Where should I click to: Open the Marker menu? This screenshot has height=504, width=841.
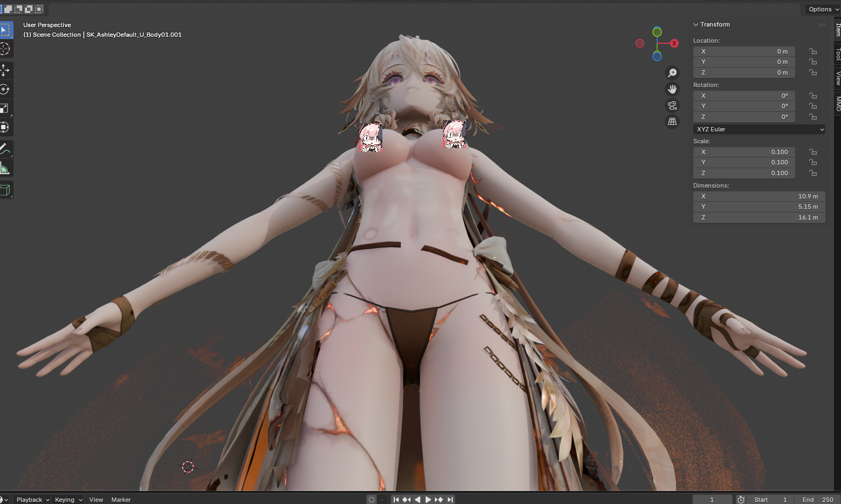121,500
